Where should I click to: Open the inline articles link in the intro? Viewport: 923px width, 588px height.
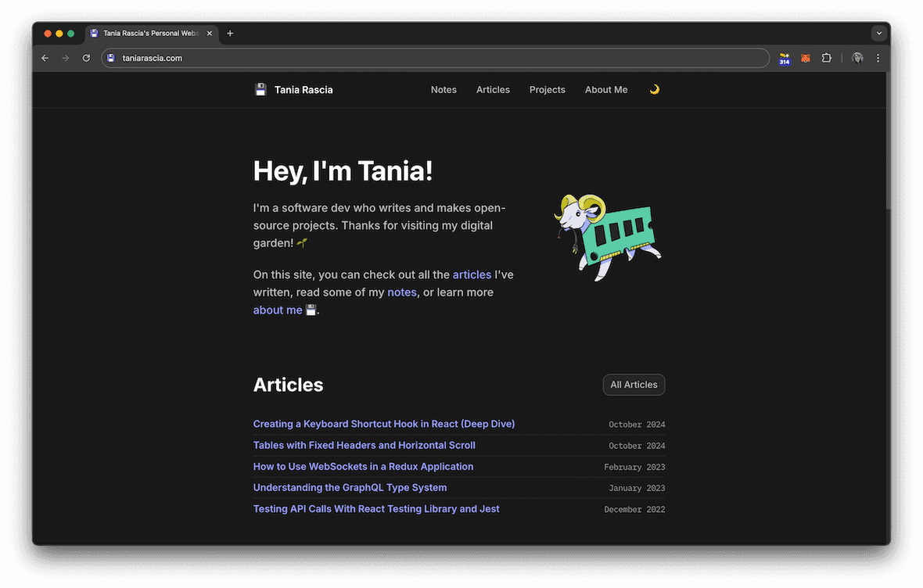pos(472,274)
